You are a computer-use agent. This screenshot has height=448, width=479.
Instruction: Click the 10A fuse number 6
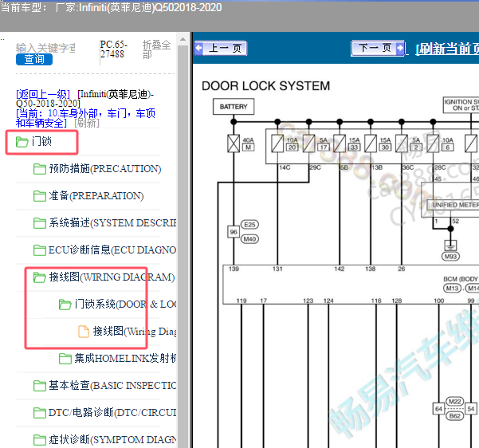tap(448, 147)
